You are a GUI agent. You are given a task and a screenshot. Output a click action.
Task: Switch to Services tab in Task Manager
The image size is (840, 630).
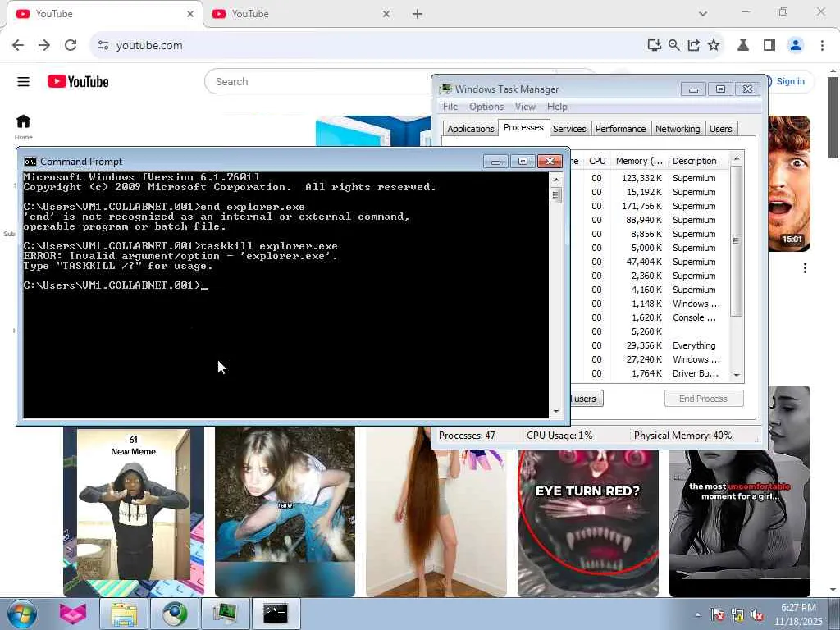(569, 129)
